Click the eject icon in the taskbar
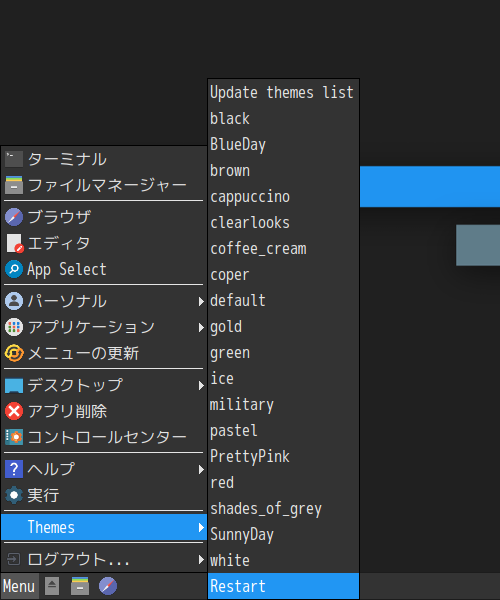The height and width of the screenshot is (600, 500). (x=52, y=586)
